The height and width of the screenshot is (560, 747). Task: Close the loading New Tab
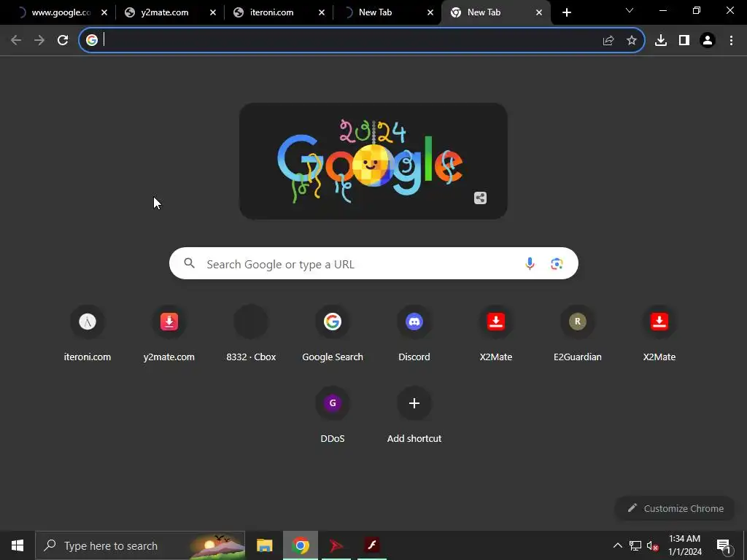[430, 12]
